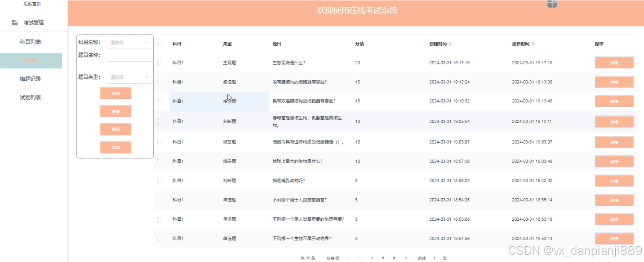Open 科目列表 in the sidebar
Screen dimensions: 644x262
(31, 42)
